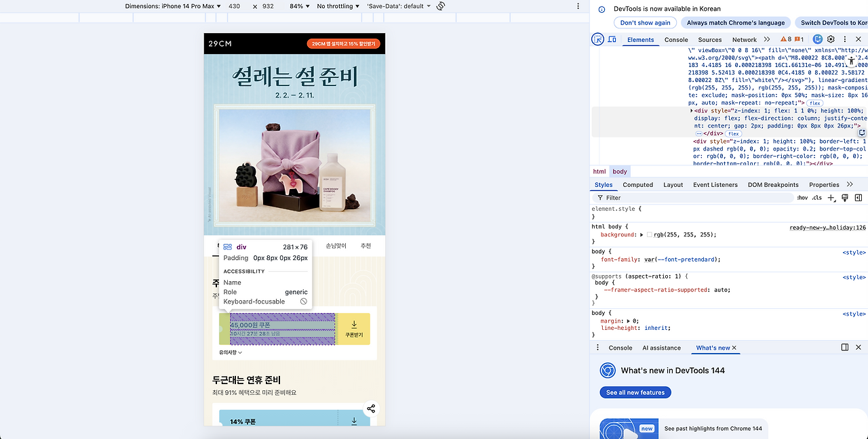Toggle the device toolbar icon

click(612, 39)
